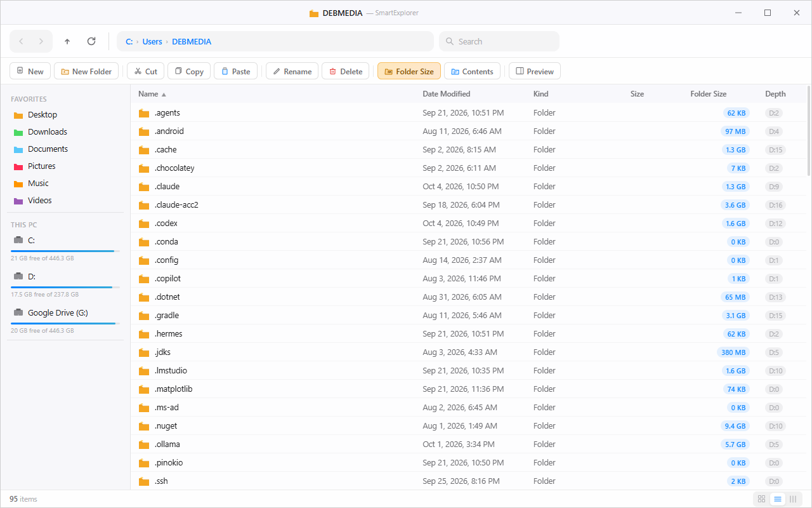Refresh the current folder listing
Viewport: 812px width, 508px height.
point(91,41)
